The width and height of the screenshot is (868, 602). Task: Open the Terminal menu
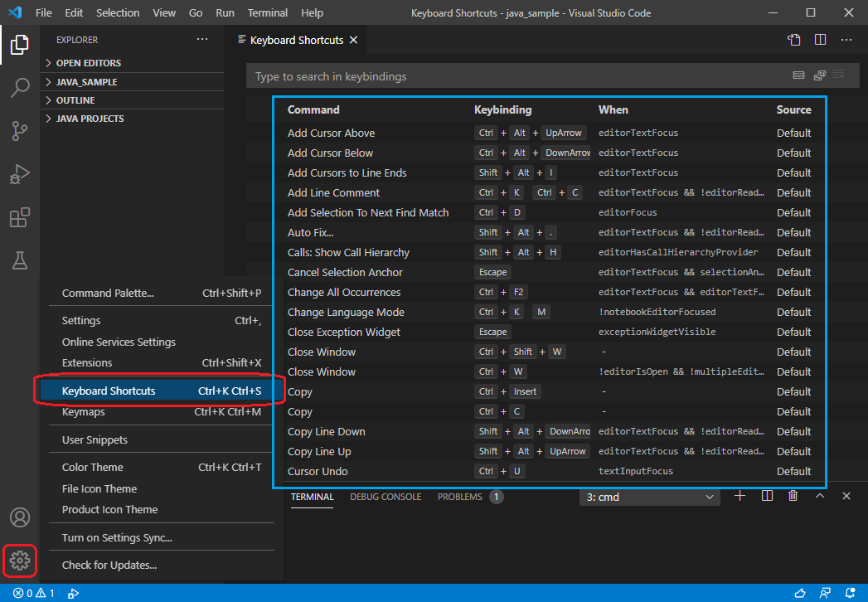(268, 12)
